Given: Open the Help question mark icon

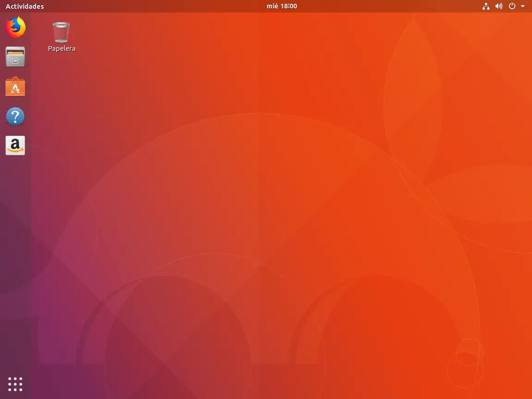Looking at the screenshot, I should [x=15, y=116].
